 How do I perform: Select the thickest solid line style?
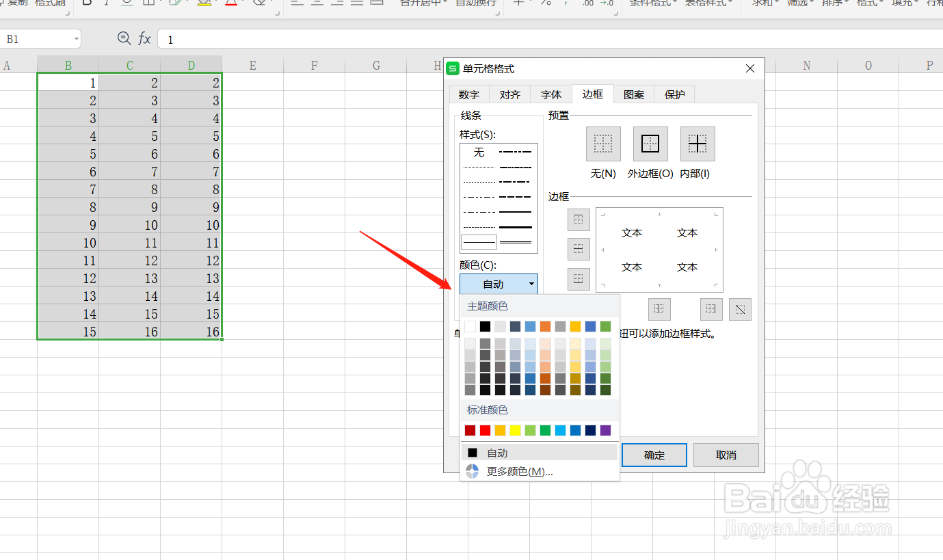tap(516, 226)
